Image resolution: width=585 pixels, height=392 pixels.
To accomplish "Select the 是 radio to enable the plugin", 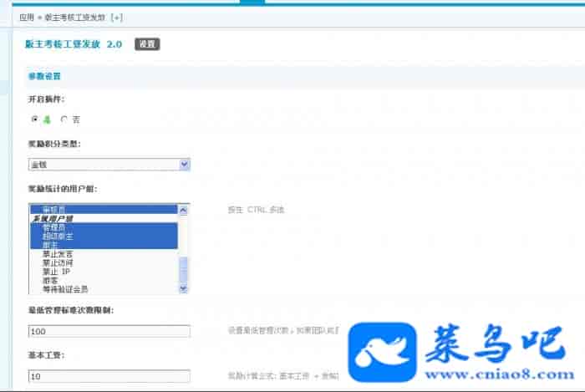I will pos(35,120).
